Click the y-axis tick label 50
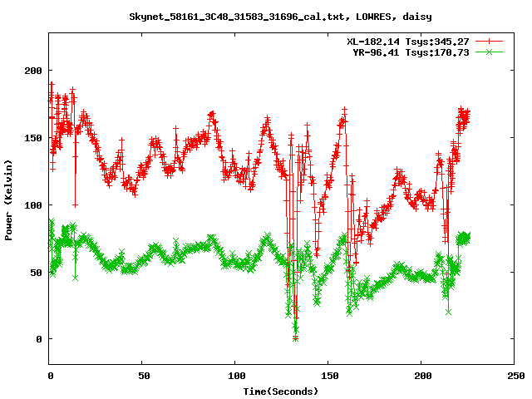 coord(36,273)
